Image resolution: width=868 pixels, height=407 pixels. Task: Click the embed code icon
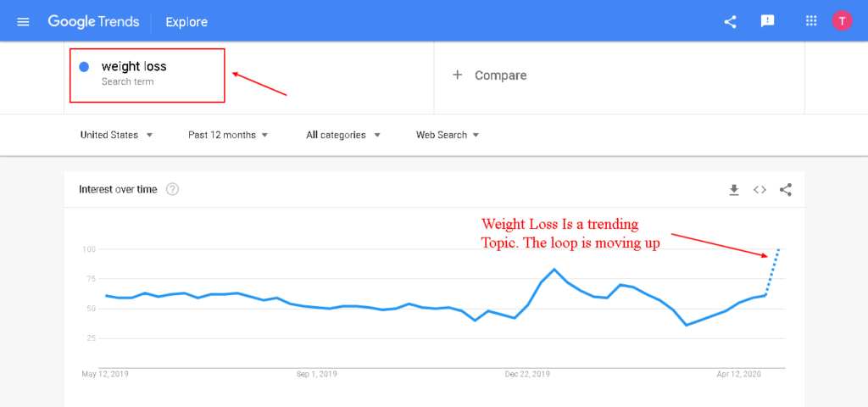coord(759,190)
